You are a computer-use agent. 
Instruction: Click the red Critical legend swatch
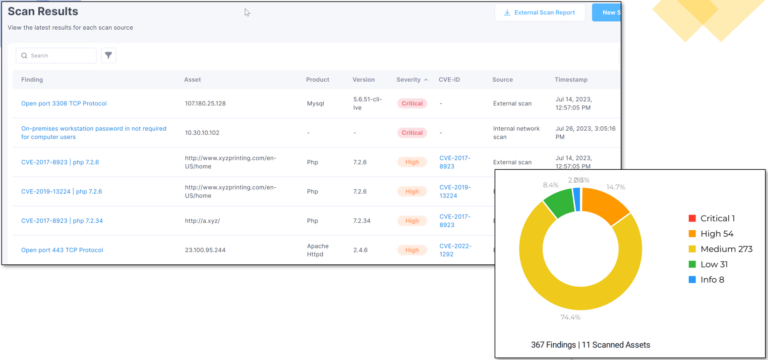(692, 218)
